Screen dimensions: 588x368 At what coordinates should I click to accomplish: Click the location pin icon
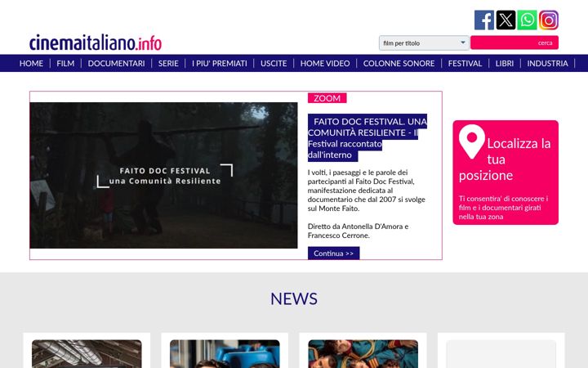point(472,141)
